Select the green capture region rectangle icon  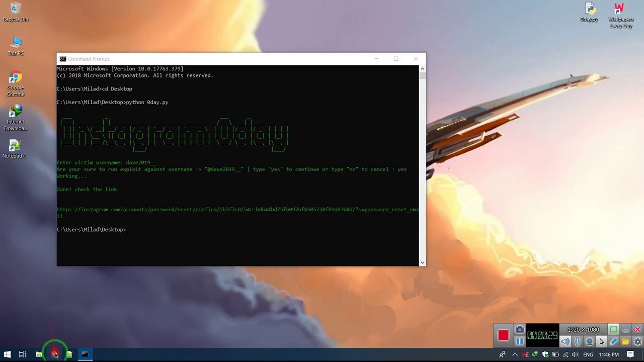pyautogui.click(x=613, y=330)
